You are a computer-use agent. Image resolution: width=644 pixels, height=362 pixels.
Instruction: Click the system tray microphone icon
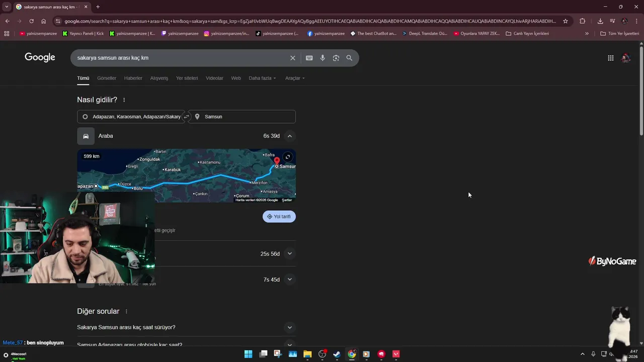[x=593, y=354]
